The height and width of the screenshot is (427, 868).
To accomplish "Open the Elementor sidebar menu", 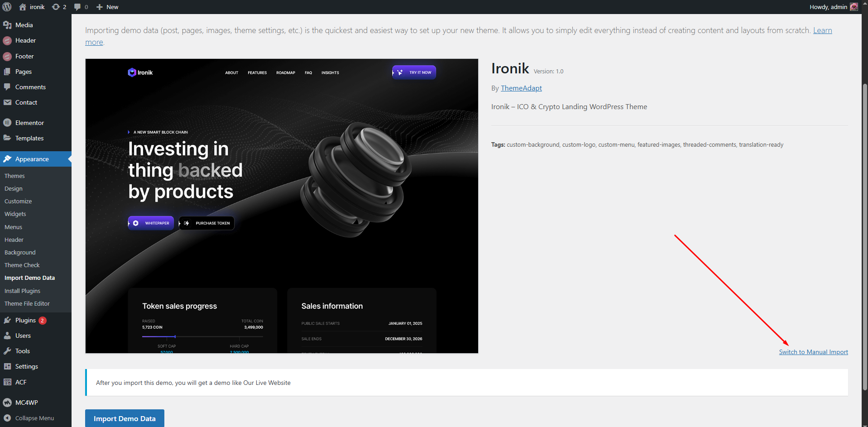I will (x=29, y=123).
